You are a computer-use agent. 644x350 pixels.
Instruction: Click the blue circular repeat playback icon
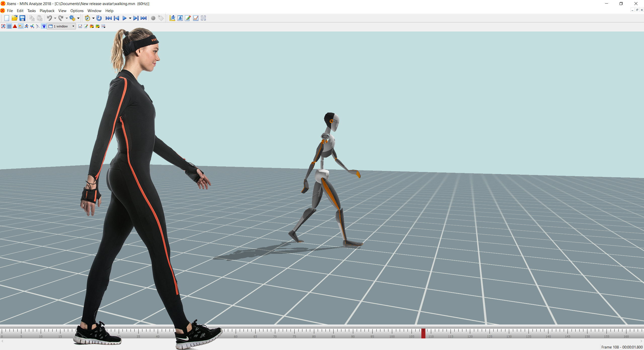click(x=99, y=18)
